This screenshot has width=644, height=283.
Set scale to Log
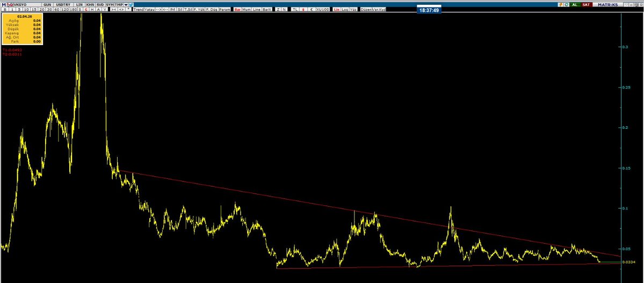point(345,9)
